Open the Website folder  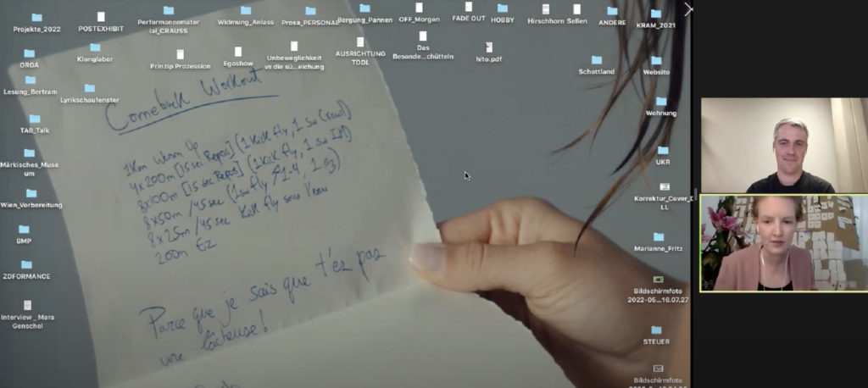pyautogui.click(x=656, y=61)
